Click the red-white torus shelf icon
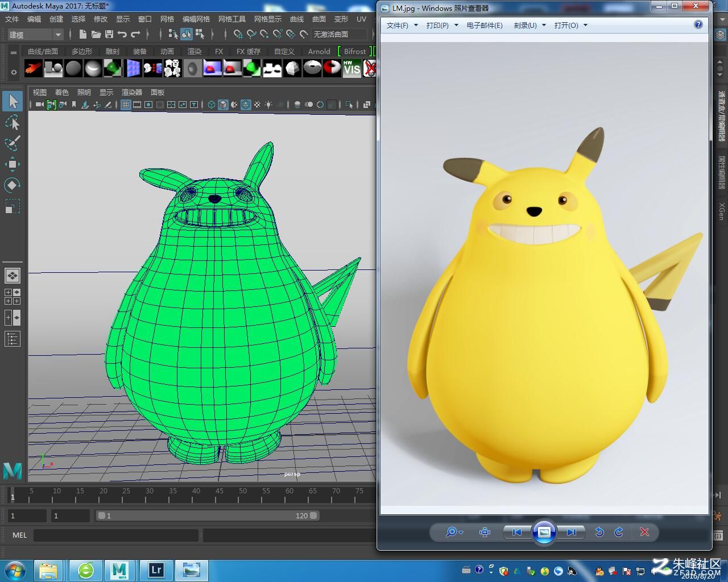This screenshot has height=582, width=728. coord(332,69)
